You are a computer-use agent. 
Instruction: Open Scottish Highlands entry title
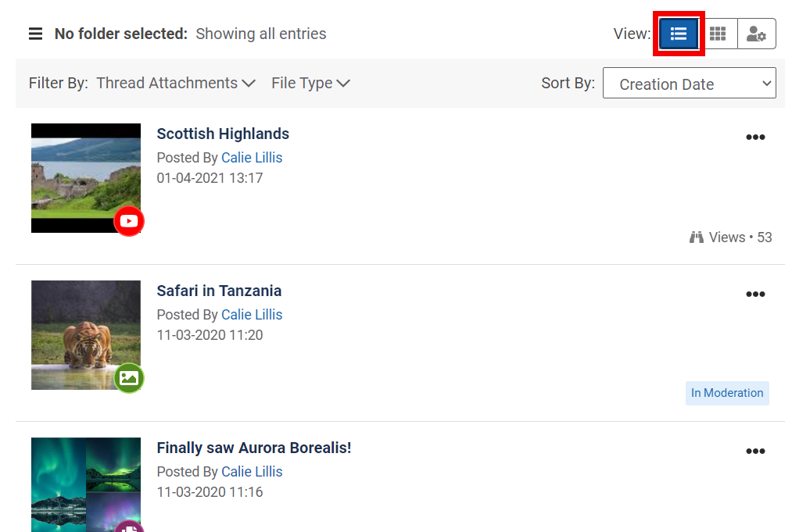[223, 134]
